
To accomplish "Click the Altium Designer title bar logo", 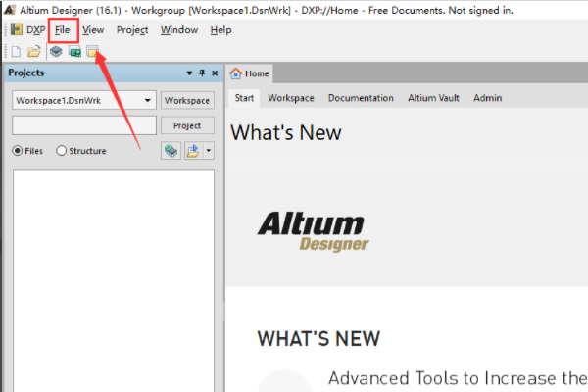I will [x=10, y=10].
